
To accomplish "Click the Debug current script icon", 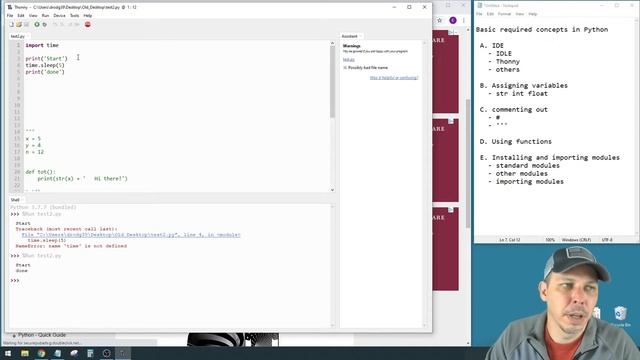I will pyautogui.click(x=44, y=24).
